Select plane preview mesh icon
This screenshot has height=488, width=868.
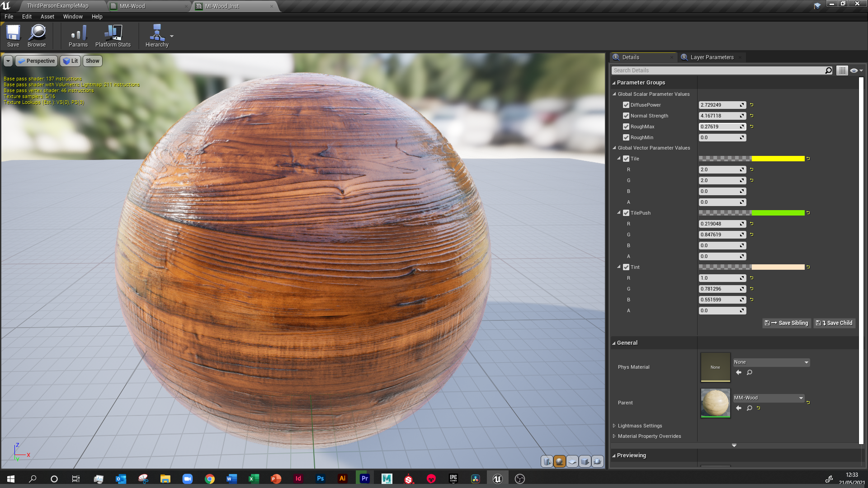[572, 461]
